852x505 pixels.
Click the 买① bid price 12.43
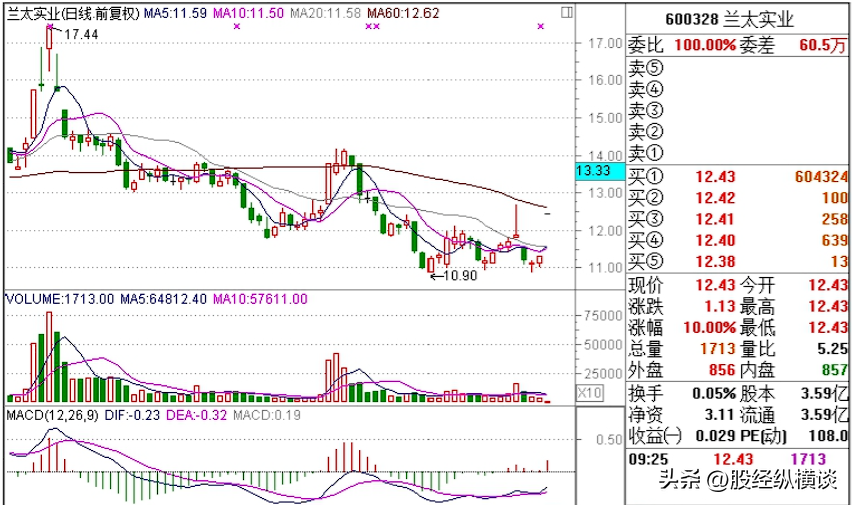click(x=715, y=177)
